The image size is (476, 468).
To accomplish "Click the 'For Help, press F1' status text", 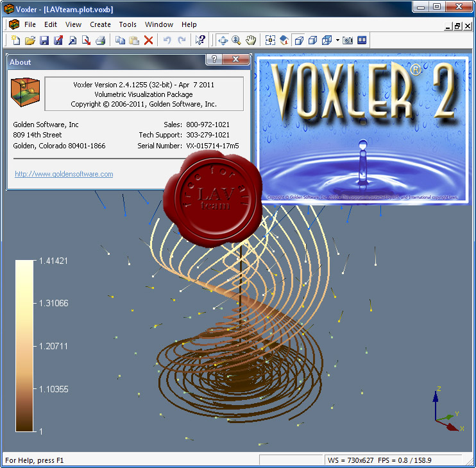I will [34, 460].
